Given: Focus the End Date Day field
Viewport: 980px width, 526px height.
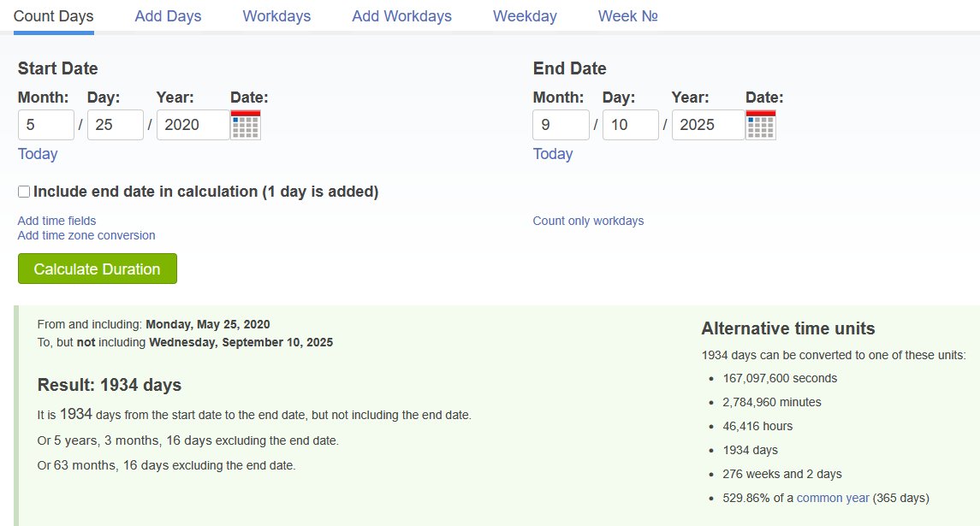Looking at the screenshot, I should 631,125.
